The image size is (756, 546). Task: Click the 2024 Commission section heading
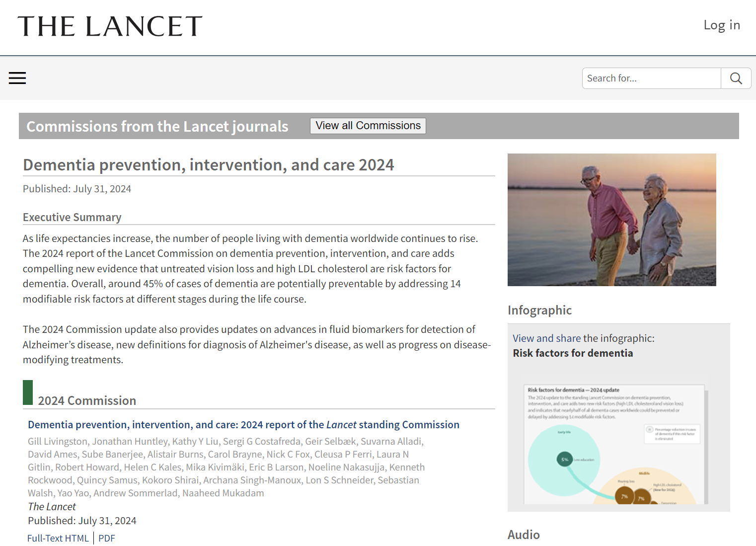87,400
